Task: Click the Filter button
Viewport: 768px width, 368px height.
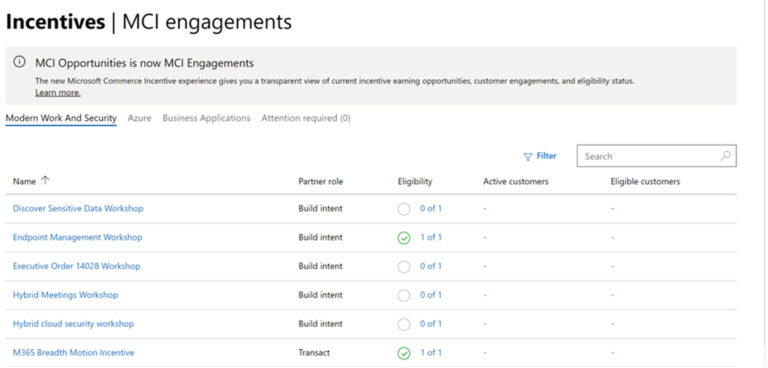Action: click(540, 156)
